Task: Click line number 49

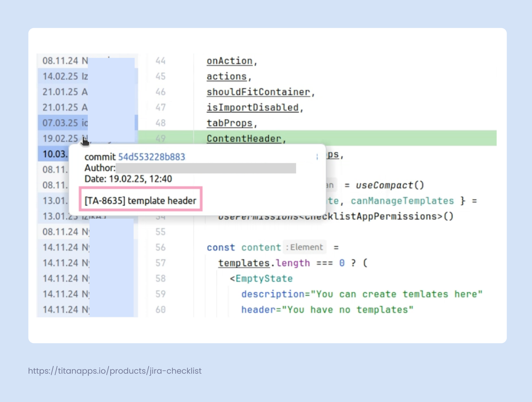Action: [x=161, y=138]
